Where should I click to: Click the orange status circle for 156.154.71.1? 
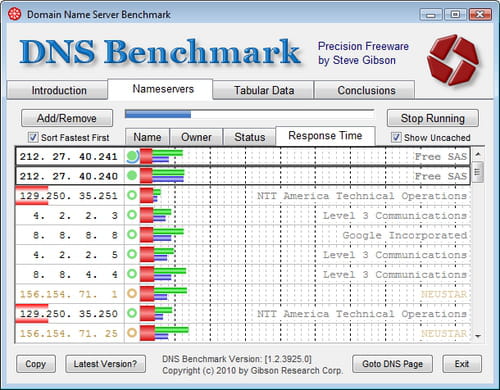[x=132, y=294]
